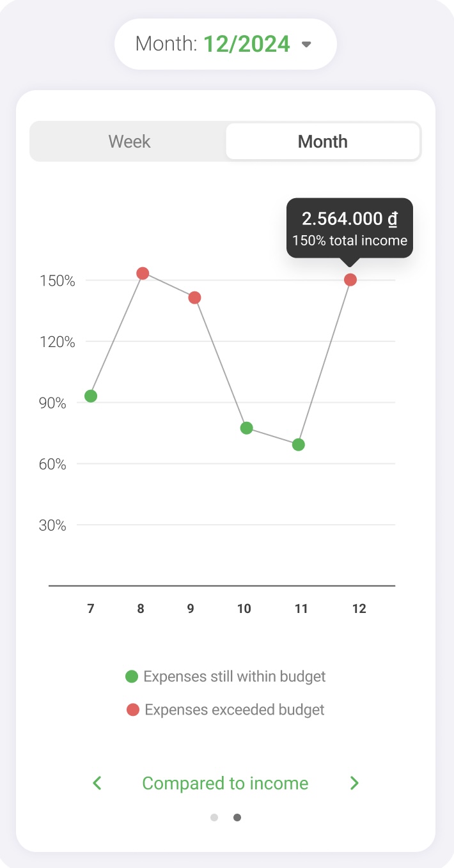Click the red legend dot for exceeded budget
This screenshot has width=454, height=868.
coord(133,709)
